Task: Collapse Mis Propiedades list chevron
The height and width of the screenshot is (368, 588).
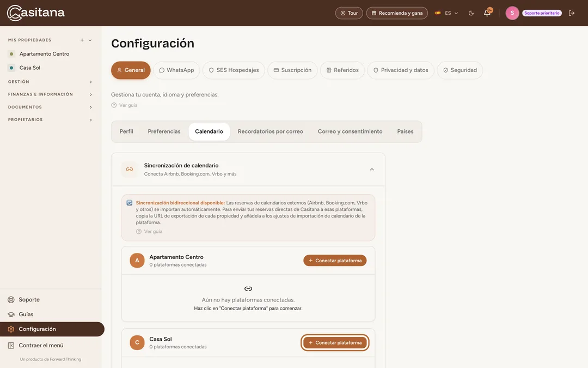Action: coord(90,40)
